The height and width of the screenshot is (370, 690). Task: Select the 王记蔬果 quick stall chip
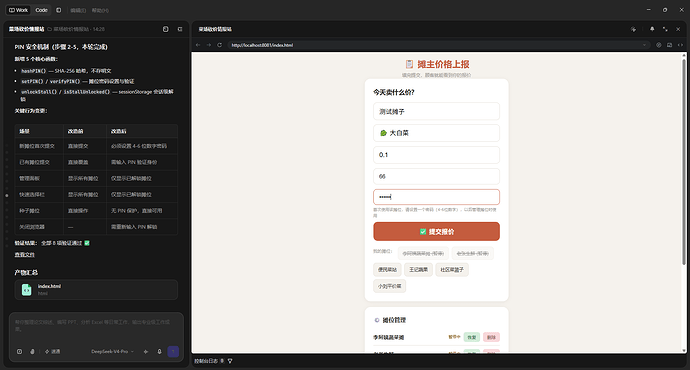(418, 270)
